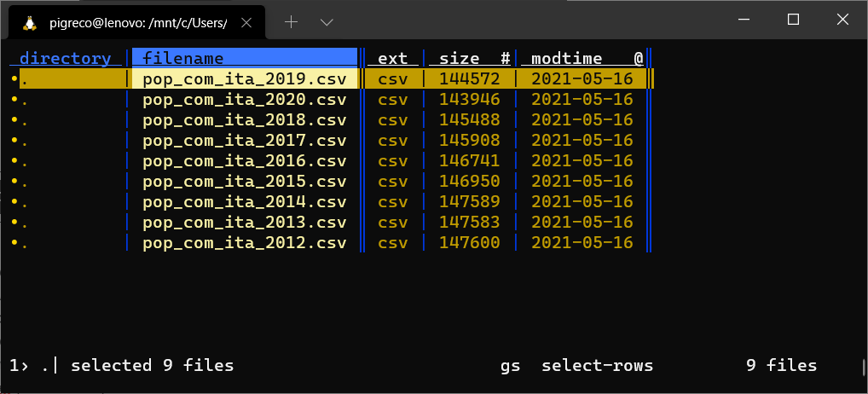Click the Linux penguin tab icon
Image resolution: width=868 pixels, height=394 pixels.
click(x=30, y=23)
